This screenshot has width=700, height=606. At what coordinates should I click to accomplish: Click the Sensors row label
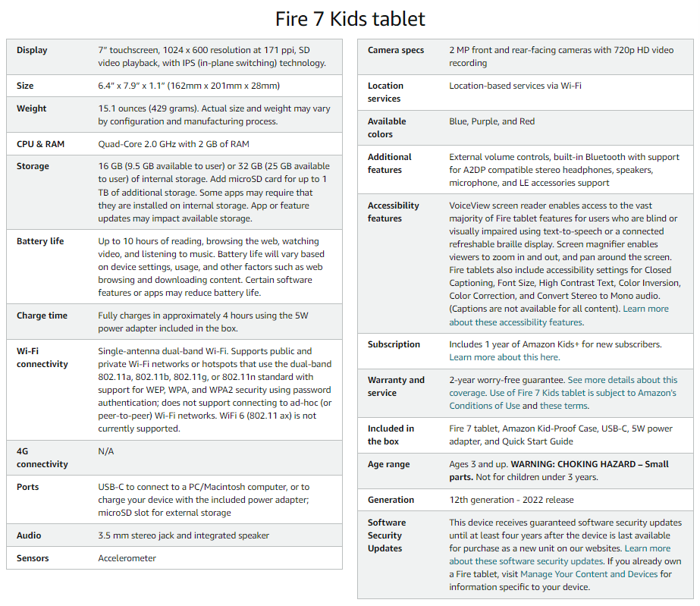33,558
